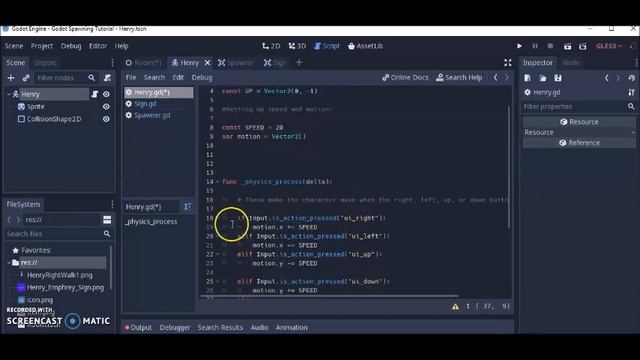Screen dimensions: 640x360
Task: Open Online Docs
Action: pyautogui.click(x=405, y=77)
